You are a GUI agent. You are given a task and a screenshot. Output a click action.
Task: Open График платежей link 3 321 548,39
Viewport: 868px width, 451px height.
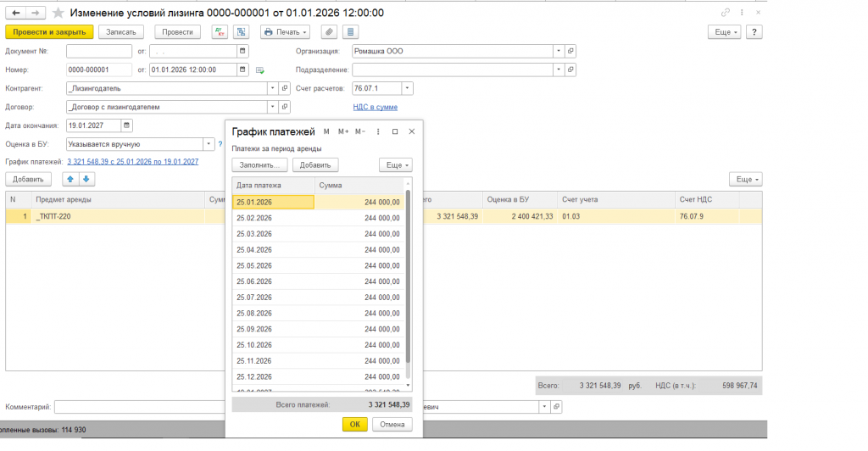click(133, 162)
